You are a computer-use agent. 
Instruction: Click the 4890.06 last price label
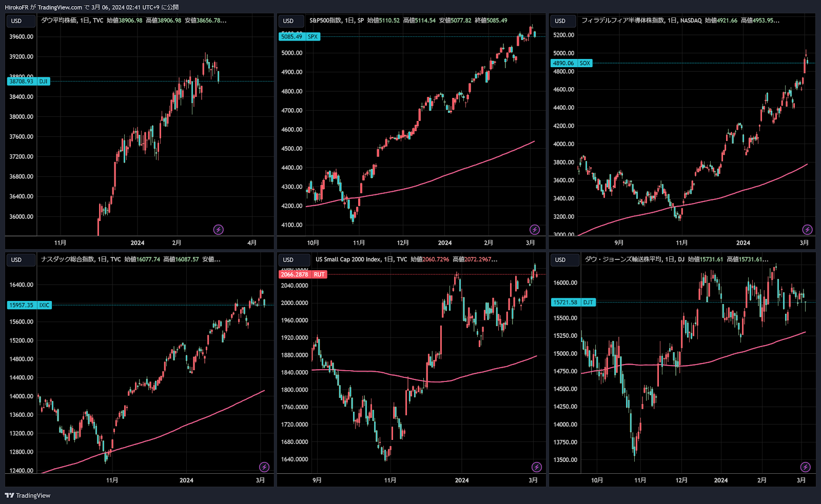tap(564, 64)
